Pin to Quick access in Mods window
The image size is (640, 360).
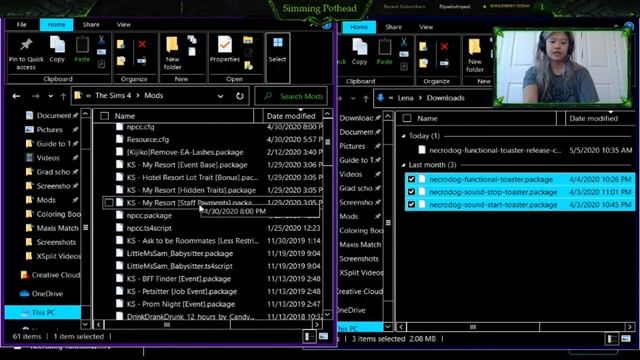(x=26, y=54)
